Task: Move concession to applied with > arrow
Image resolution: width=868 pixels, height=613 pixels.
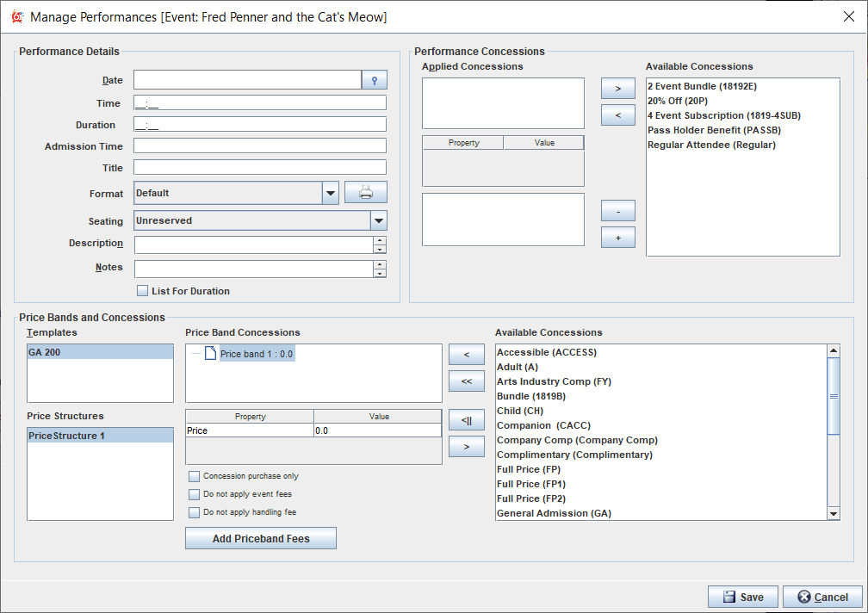Action: (x=617, y=89)
